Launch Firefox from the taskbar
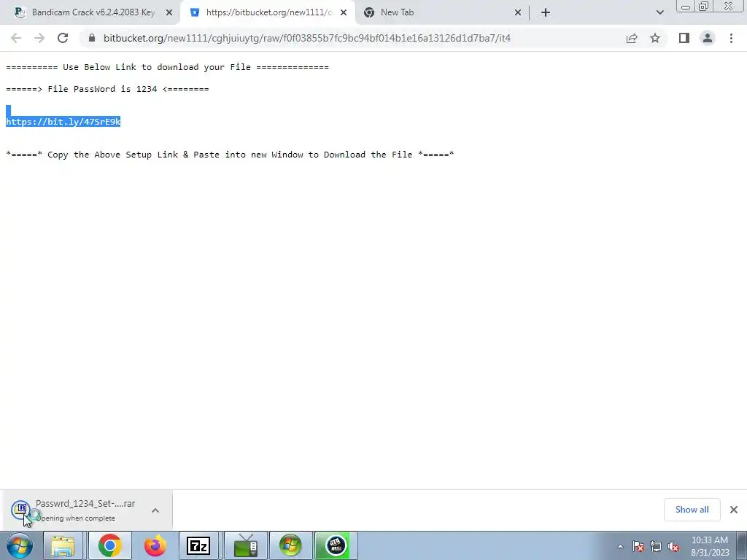 click(155, 545)
